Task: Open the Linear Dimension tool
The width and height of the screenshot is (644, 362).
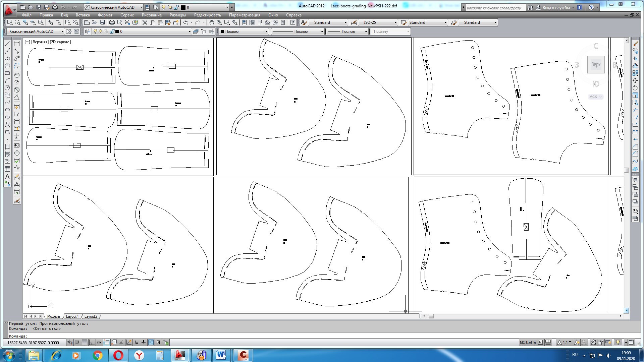Action: [x=17, y=44]
